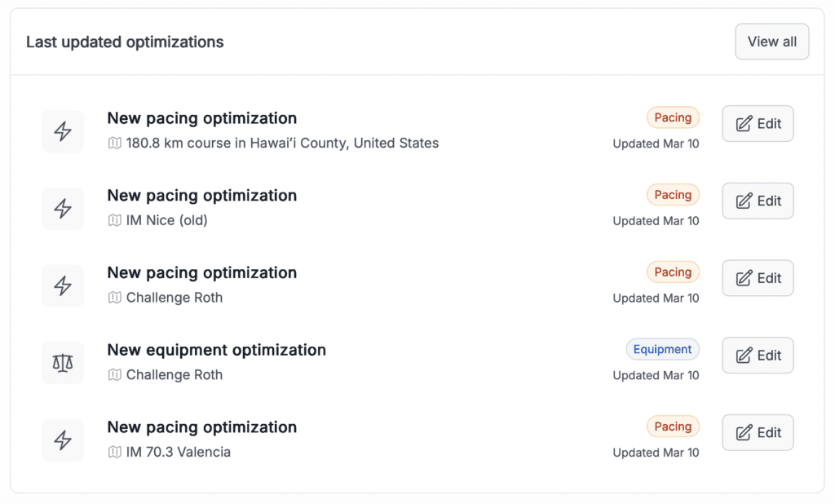Click map icon in Challenge Roth pacing row

click(x=114, y=298)
